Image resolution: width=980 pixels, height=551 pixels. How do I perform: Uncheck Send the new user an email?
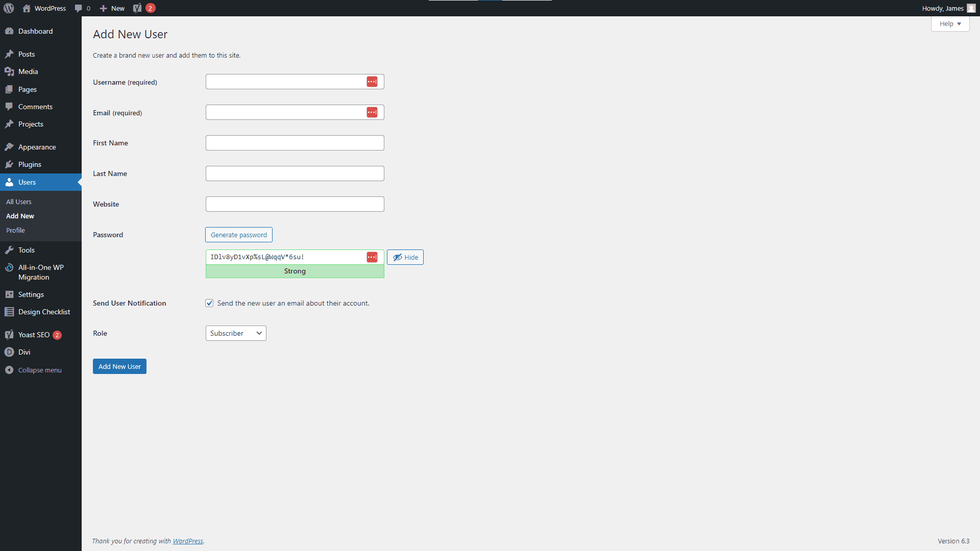[x=209, y=303]
